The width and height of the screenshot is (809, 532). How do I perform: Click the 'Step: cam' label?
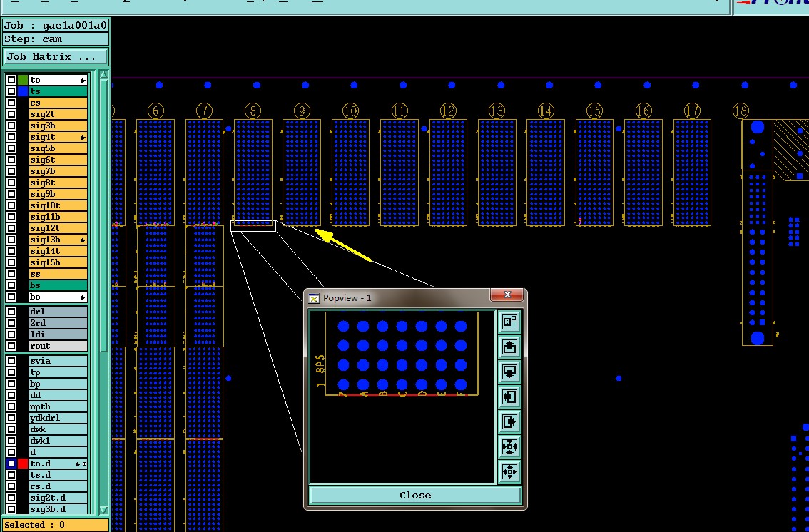(x=56, y=39)
